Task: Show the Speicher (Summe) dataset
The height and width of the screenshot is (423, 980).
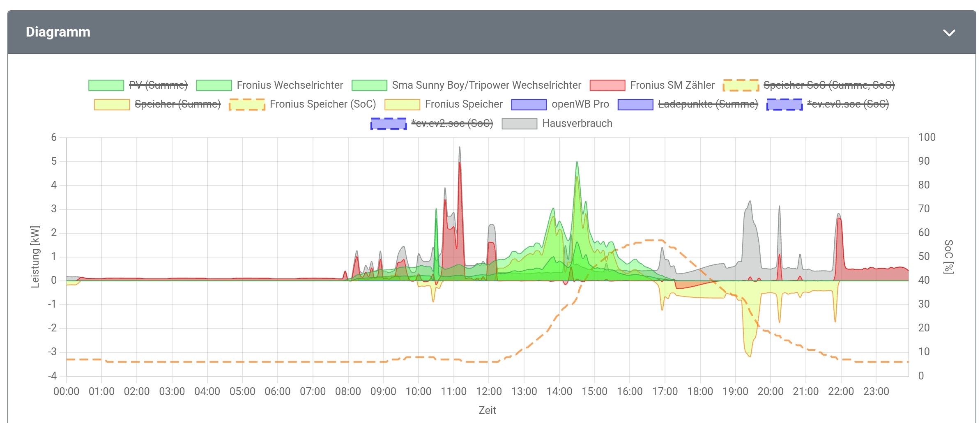Action: point(177,104)
